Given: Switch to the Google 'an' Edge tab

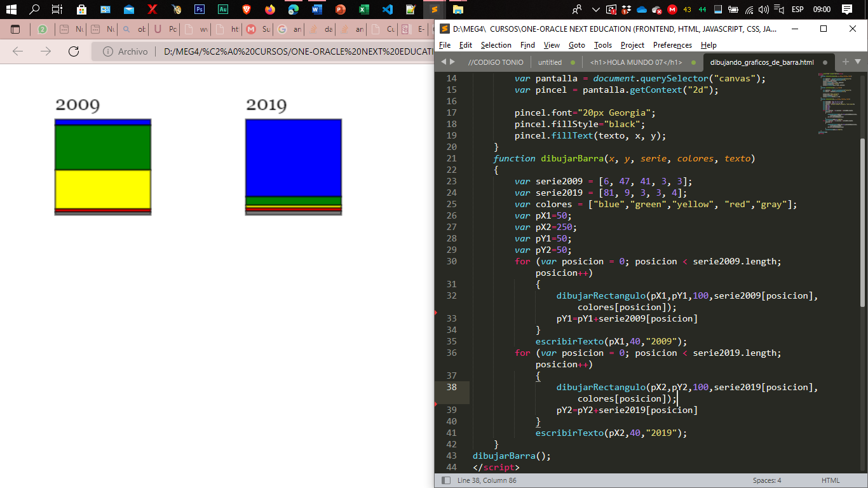Looking at the screenshot, I should [290, 29].
